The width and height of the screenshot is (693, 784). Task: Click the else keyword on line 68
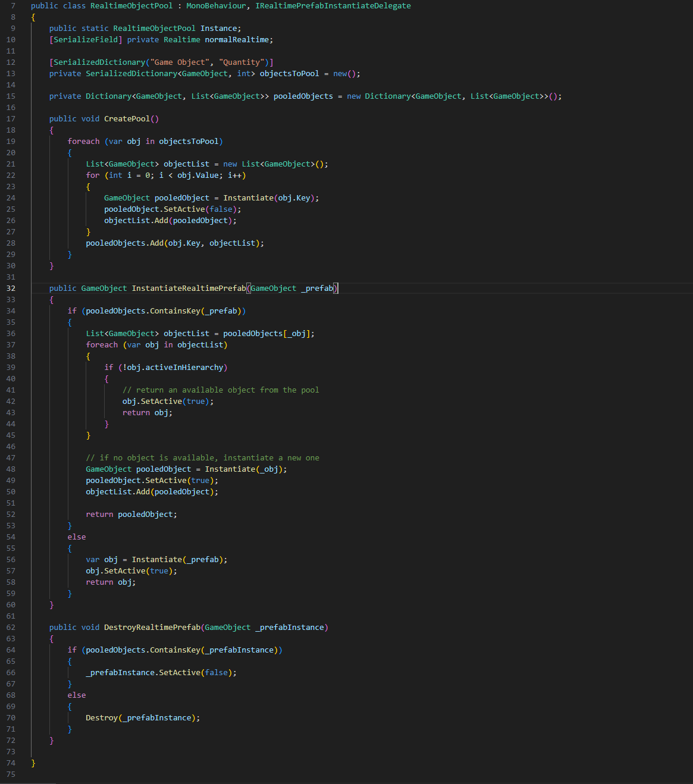tap(77, 695)
